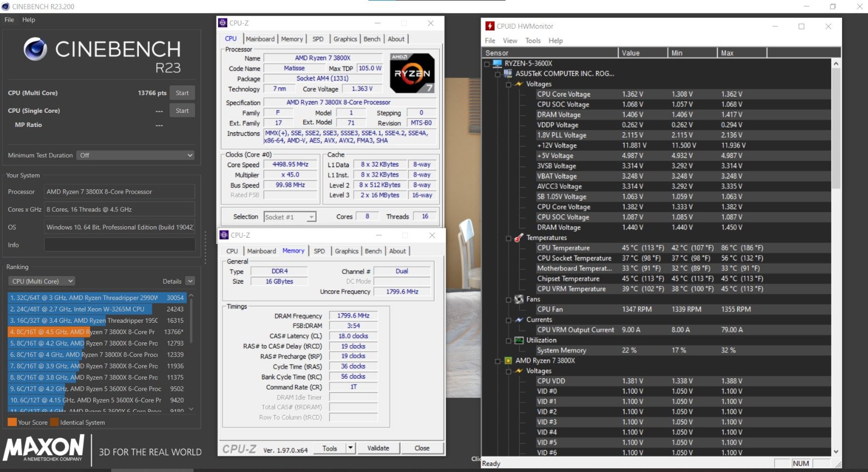Click the Info input field in Cinebench
This screenshot has height=472, width=868.
point(119,245)
